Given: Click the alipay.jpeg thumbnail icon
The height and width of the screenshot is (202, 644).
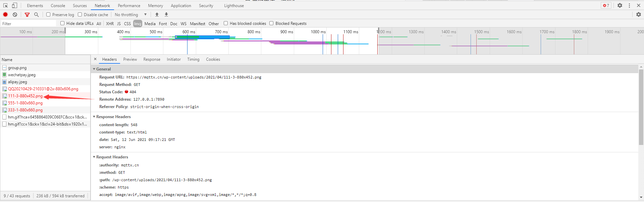Looking at the screenshot, I should pos(4,82).
